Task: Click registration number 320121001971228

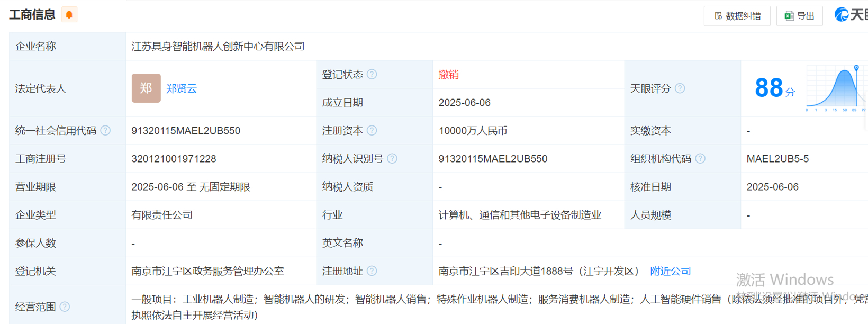Action: 174,159
